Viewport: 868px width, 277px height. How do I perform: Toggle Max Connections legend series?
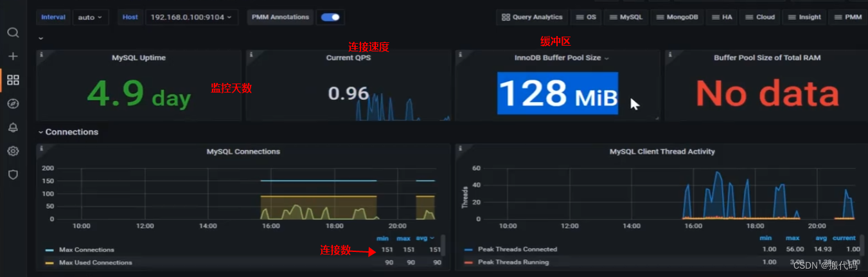click(87, 250)
